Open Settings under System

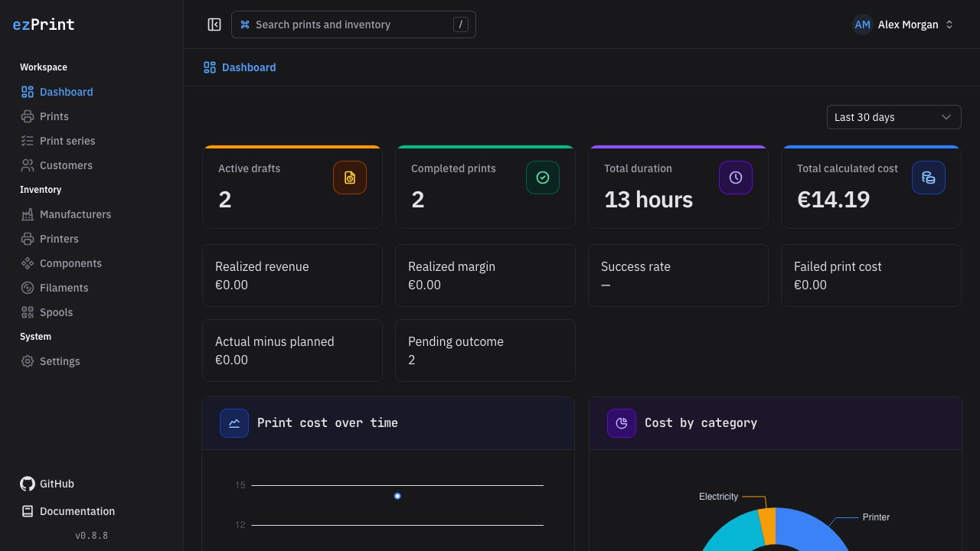(92, 361)
